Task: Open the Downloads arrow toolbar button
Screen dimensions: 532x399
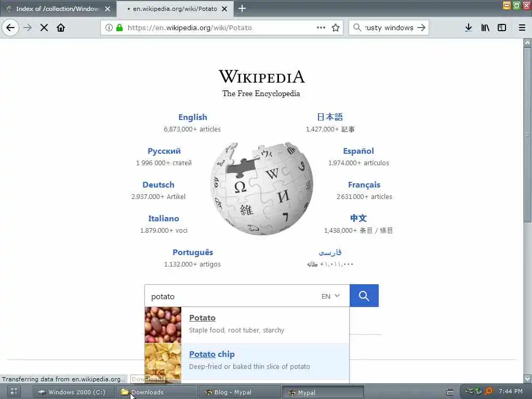Action: pos(469,28)
